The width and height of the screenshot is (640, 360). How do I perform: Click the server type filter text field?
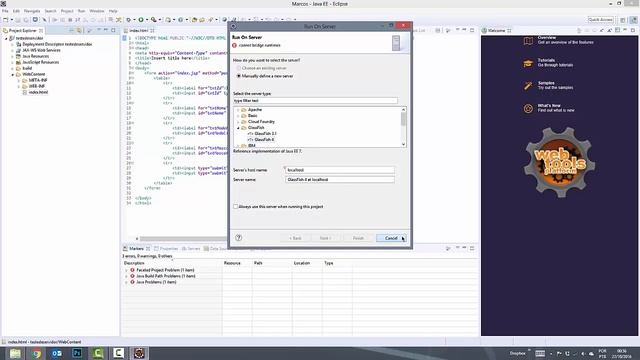tap(315, 100)
